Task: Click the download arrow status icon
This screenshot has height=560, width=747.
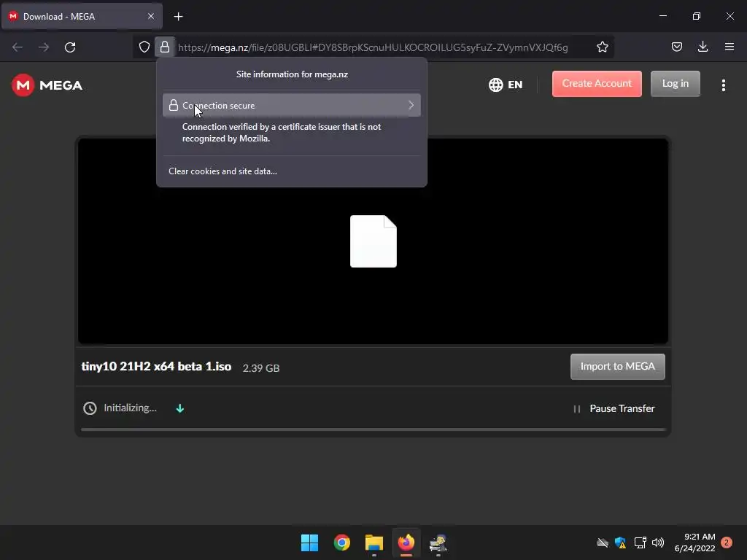Action: (180, 408)
